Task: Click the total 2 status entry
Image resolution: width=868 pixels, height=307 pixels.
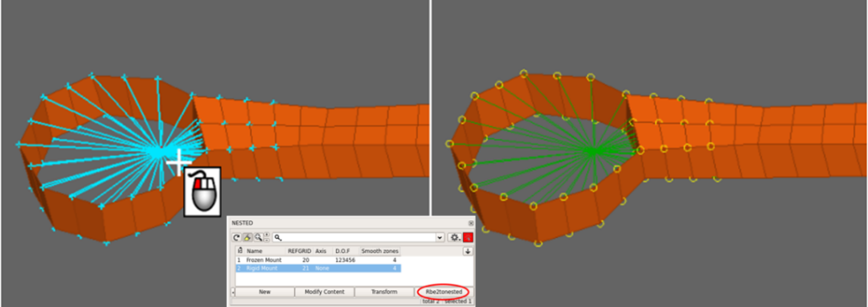Action: (x=431, y=301)
